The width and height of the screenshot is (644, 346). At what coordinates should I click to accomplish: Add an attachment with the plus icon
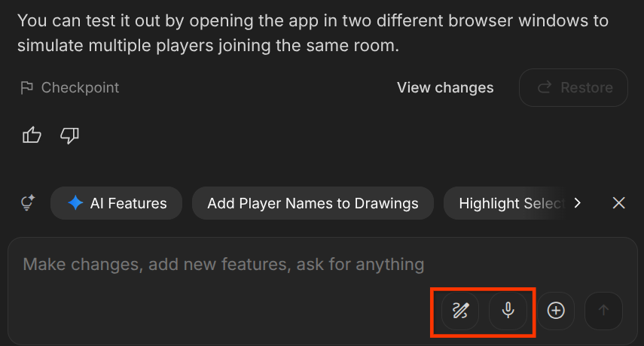click(x=556, y=311)
